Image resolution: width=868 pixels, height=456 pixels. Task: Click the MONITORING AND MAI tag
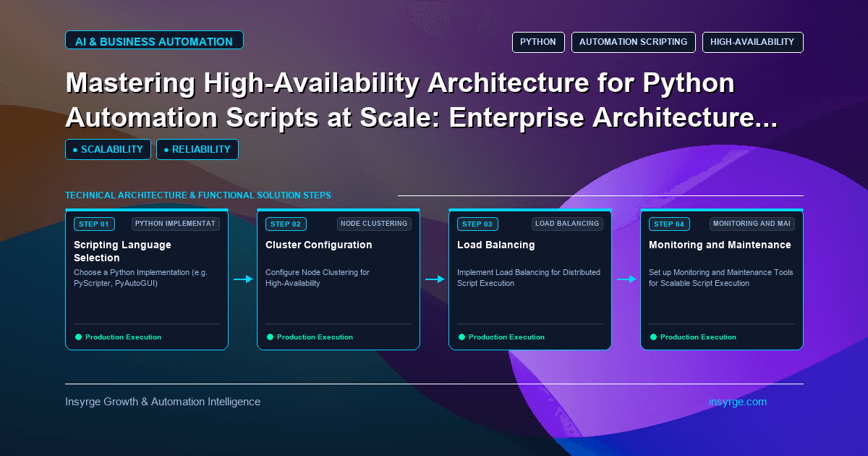point(752,224)
